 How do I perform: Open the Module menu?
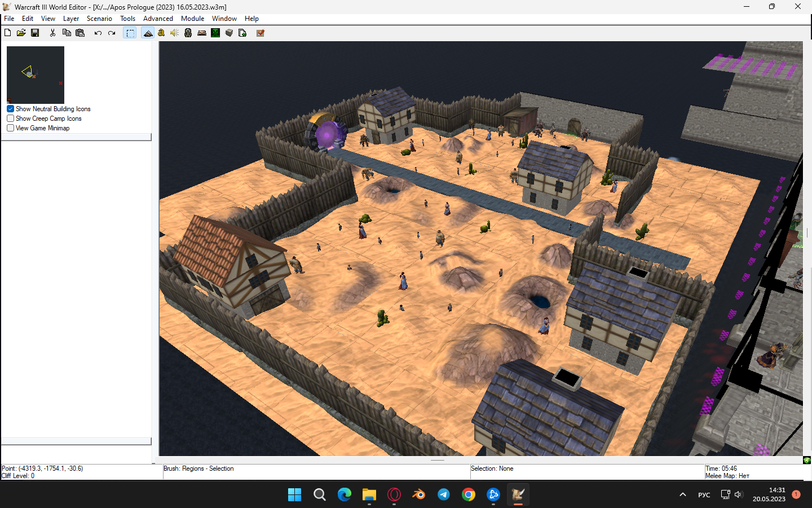point(192,19)
